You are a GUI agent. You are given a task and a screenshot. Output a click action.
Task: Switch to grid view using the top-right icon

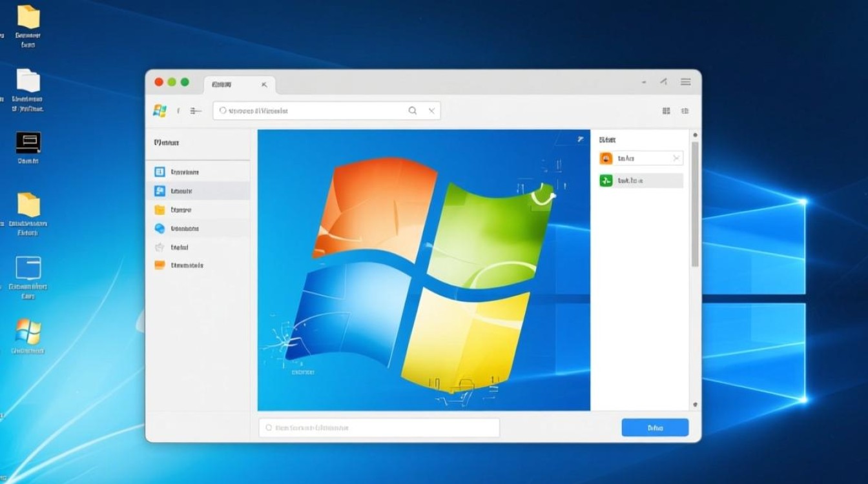pyautogui.click(x=665, y=110)
